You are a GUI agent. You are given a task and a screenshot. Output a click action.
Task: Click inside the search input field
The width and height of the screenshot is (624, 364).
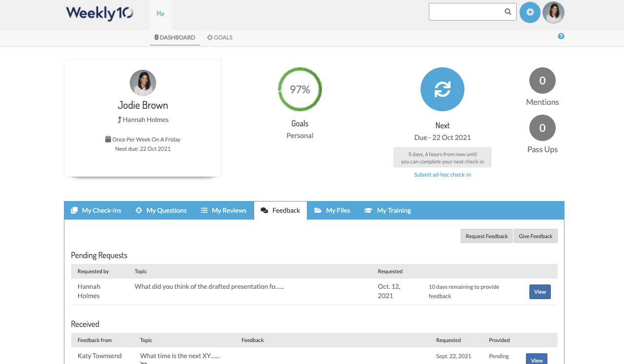466,11
